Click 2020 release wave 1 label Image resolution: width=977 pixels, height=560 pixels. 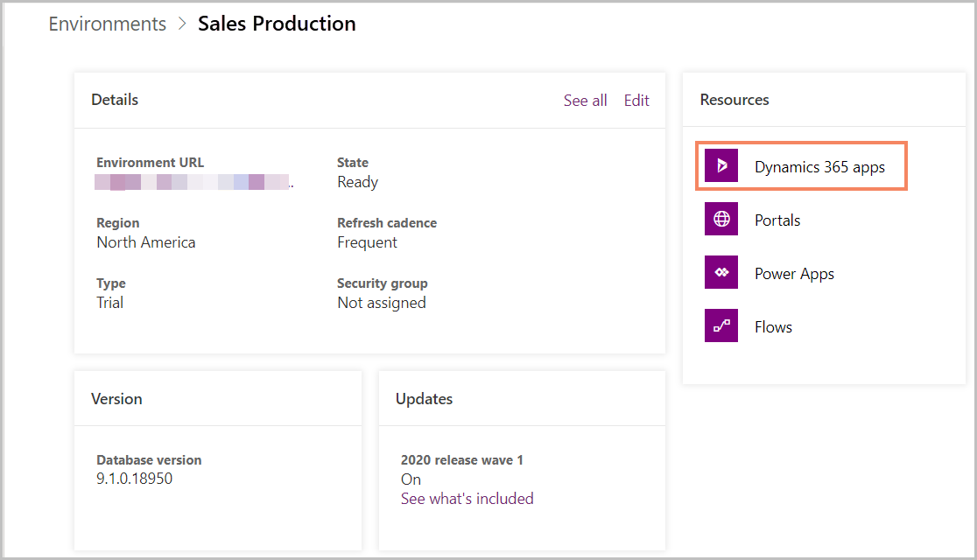(461, 459)
